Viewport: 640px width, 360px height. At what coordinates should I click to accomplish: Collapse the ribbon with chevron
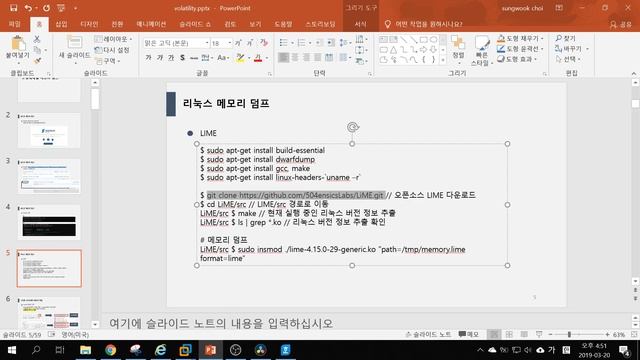[x=634, y=73]
